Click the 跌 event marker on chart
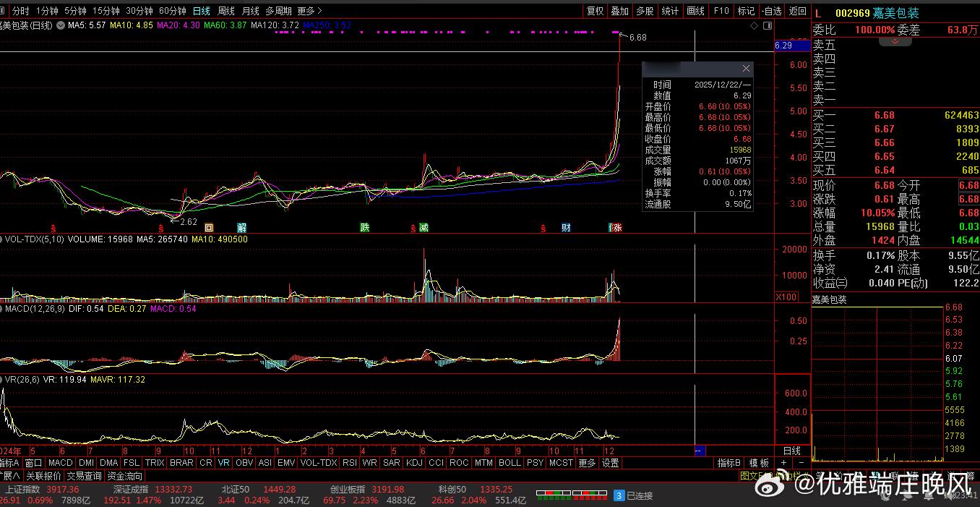This screenshot has height=507, width=980. pos(365,227)
